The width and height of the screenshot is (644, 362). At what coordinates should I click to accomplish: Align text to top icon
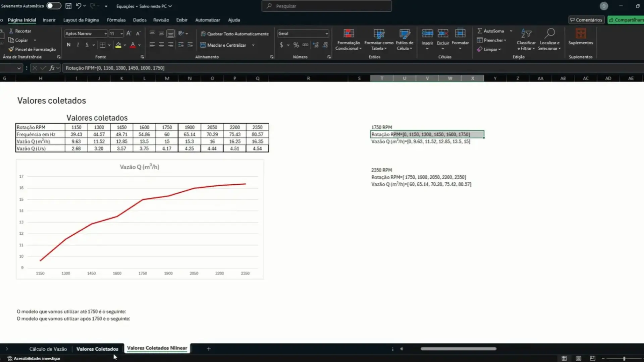[x=152, y=33]
